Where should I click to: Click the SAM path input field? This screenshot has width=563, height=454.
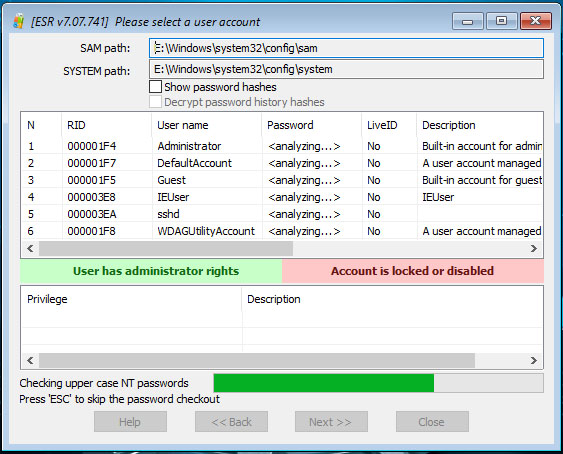(x=346, y=48)
